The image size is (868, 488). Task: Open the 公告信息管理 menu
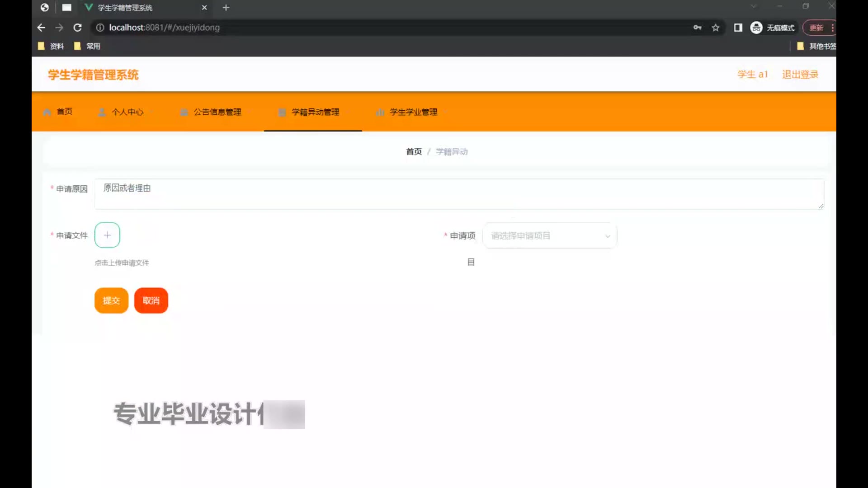[x=217, y=112]
